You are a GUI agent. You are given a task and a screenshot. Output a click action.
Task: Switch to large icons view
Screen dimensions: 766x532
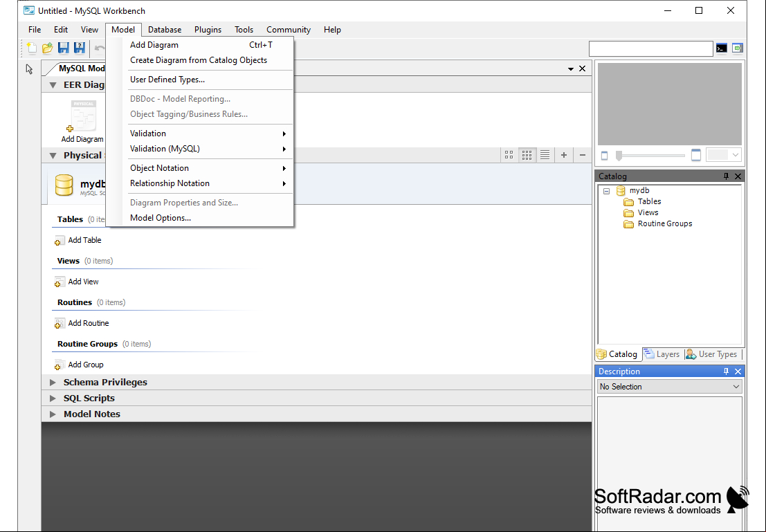coord(509,155)
